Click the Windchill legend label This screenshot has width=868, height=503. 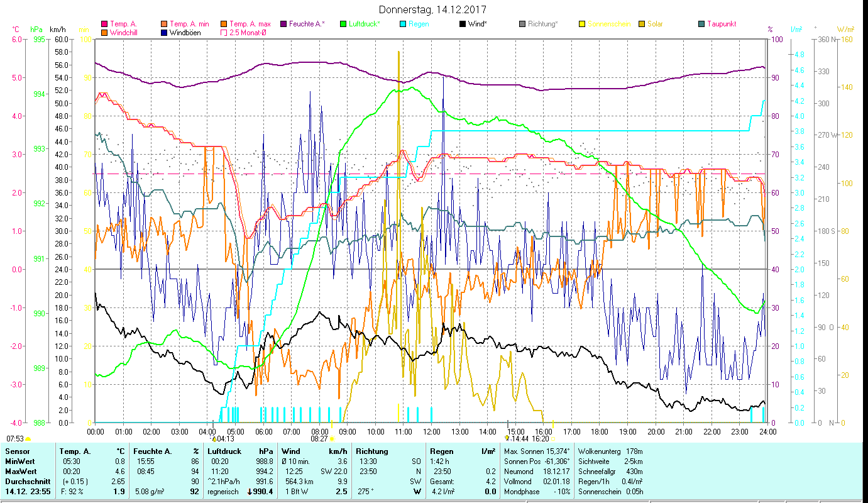pyautogui.click(x=124, y=32)
